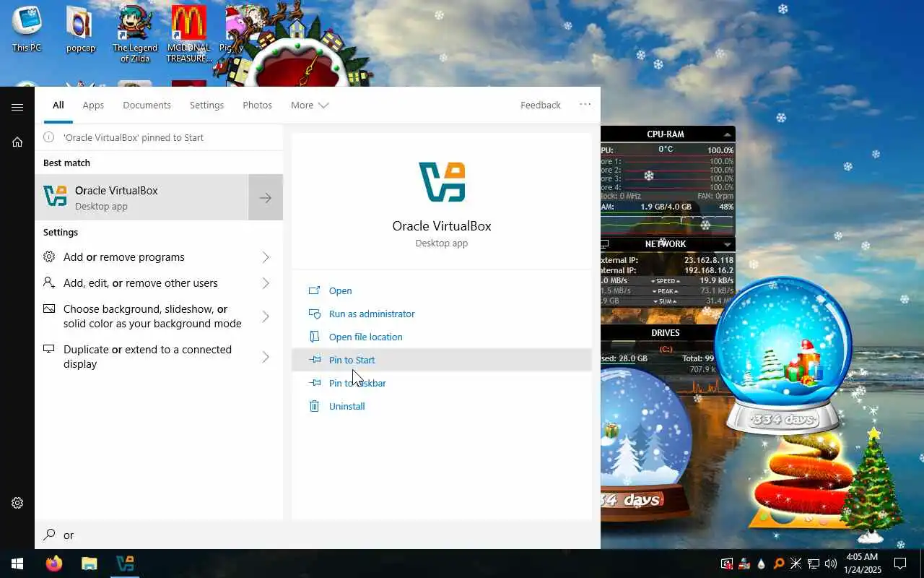Switch to the Settings search tab

tap(206, 105)
